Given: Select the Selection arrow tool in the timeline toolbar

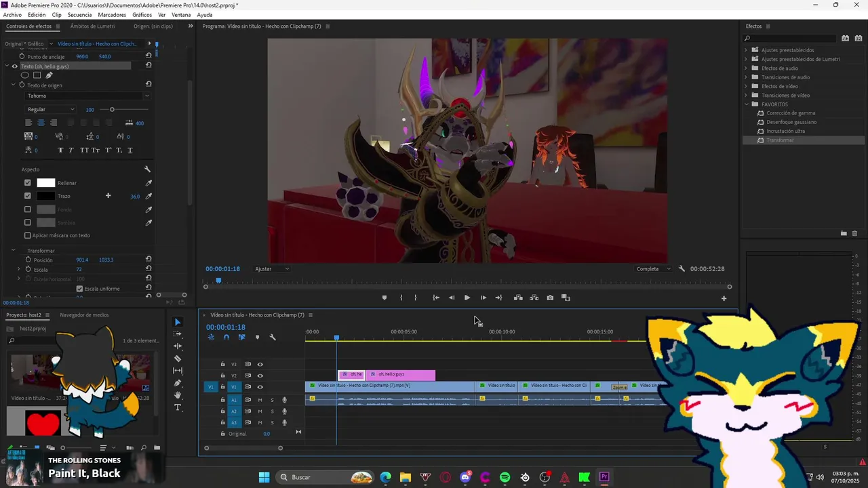Looking at the screenshot, I should pyautogui.click(x=178, y=322).
